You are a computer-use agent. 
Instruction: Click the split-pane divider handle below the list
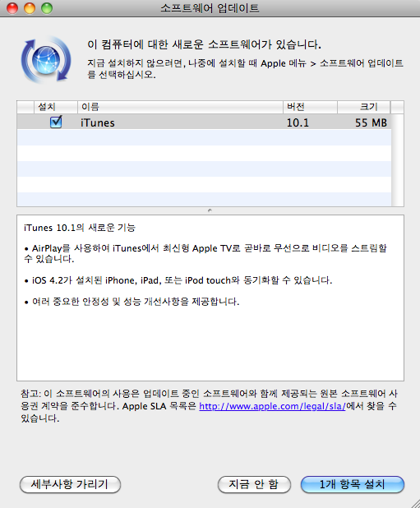(x=210, y=210)
